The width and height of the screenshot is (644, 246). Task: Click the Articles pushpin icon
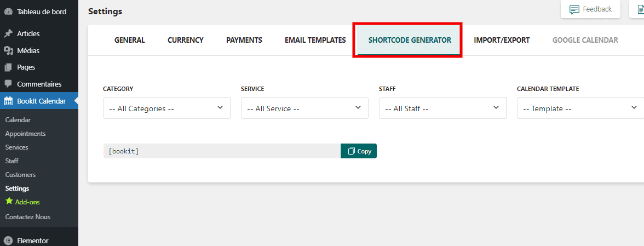click(x=8, y=33)
